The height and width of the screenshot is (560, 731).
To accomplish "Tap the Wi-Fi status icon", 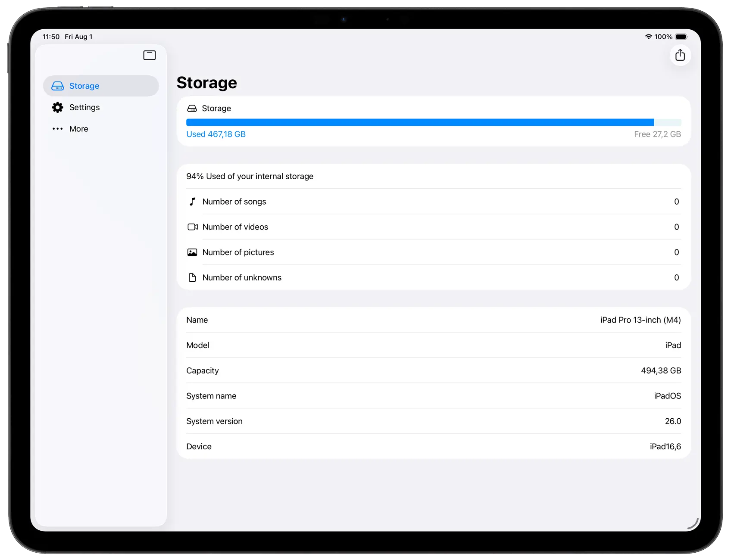I will (x=648, y=37).
